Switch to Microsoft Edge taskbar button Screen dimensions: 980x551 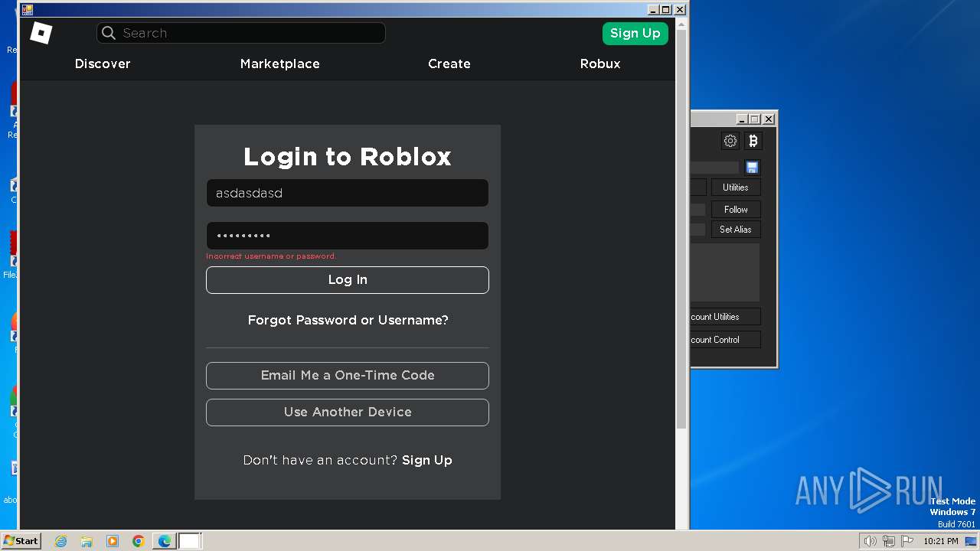[x=165, y=541]
